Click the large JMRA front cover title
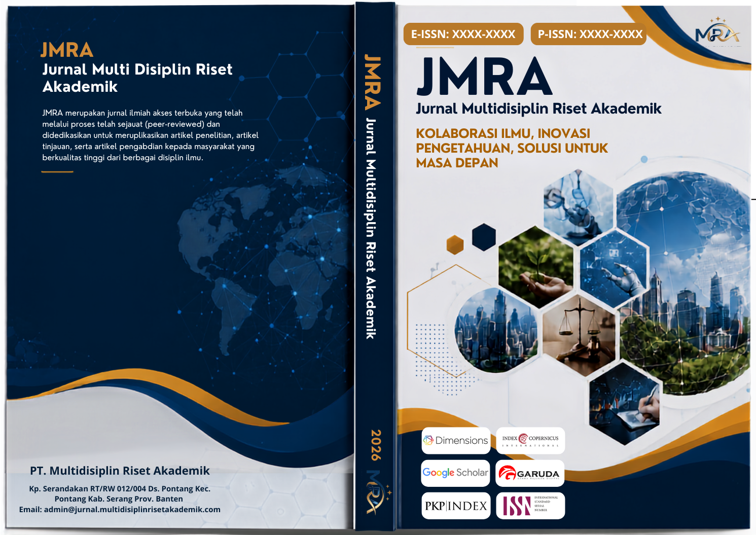The height and width of the screenshot is (535, 756). tap(485, 77)
